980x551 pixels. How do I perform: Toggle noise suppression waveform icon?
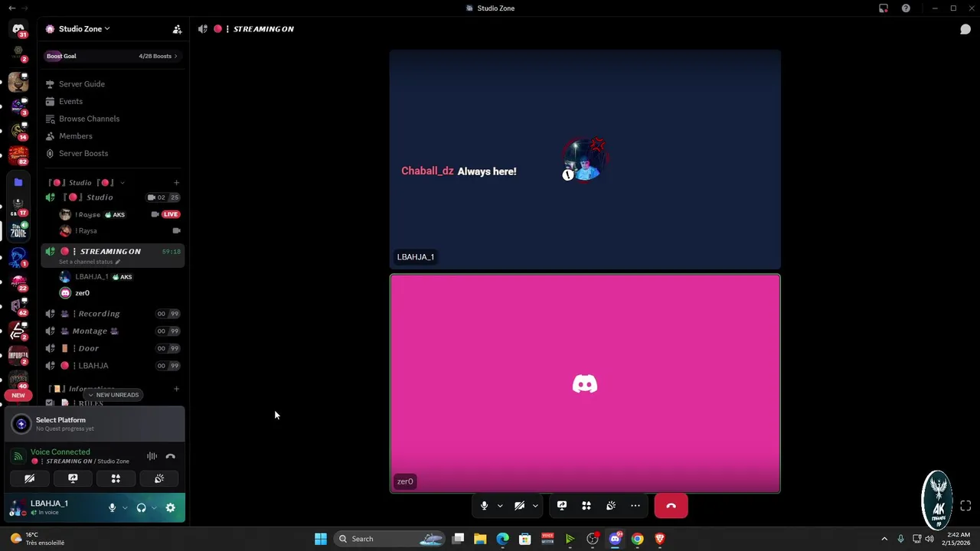coord(152,456)
